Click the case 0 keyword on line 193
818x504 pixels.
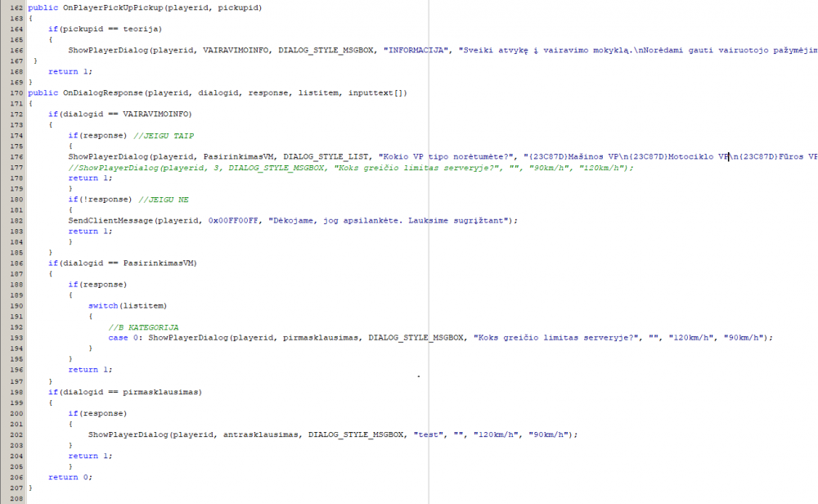pos(124,338)
